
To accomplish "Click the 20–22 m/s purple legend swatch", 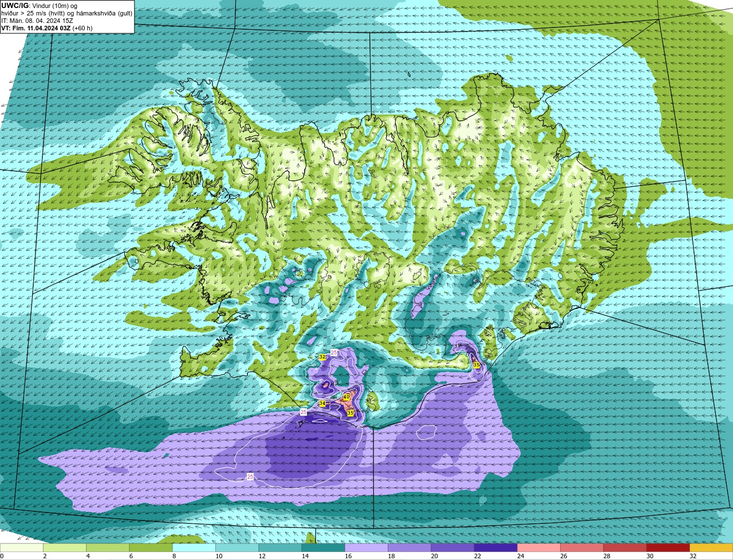I will click(x=452, y=548).
